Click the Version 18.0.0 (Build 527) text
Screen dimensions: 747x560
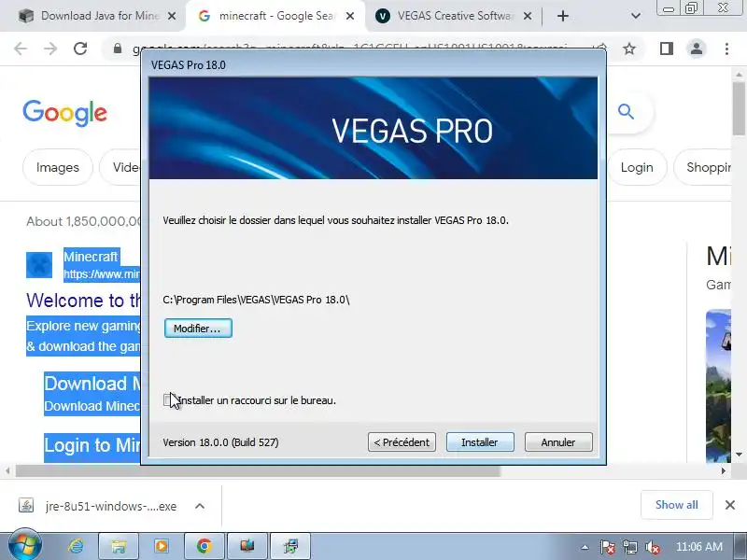tap(220, 442)
